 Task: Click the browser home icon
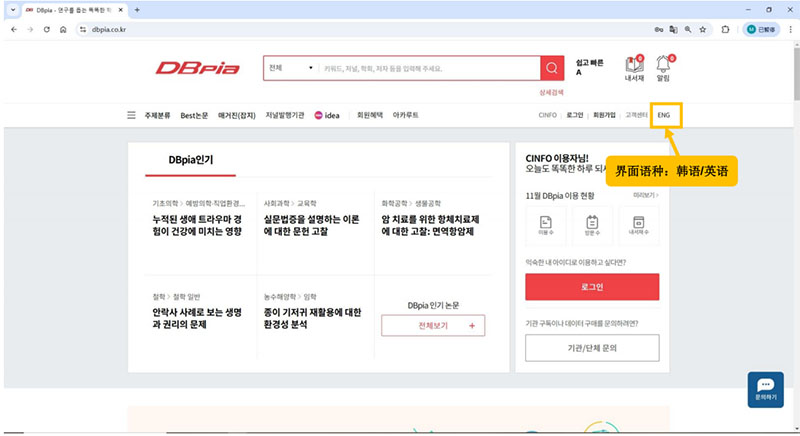(63, 30)
